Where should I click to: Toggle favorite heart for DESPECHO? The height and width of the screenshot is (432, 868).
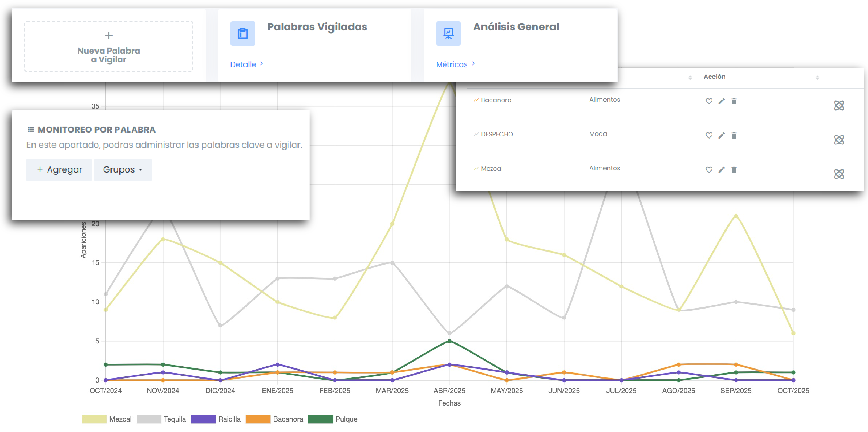pos(709,136)
